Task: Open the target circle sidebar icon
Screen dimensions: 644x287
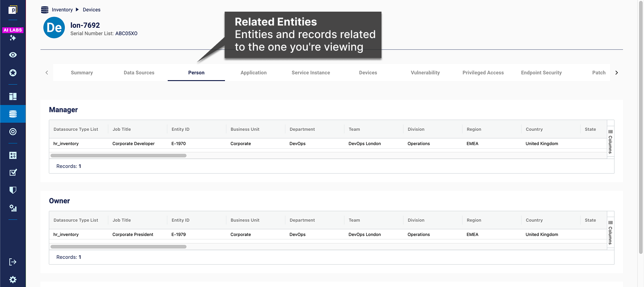Action: 13,132
